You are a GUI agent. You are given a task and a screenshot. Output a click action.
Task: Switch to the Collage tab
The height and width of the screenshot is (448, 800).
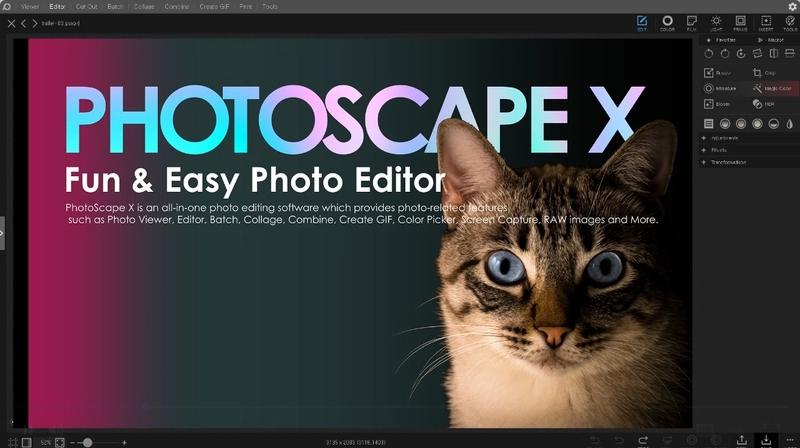click(x=144, y=7)
